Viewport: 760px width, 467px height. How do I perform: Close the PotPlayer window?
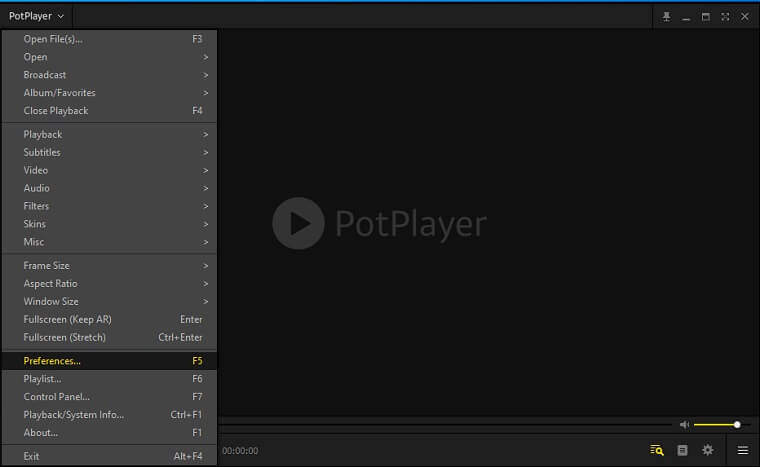pos(745,16)
